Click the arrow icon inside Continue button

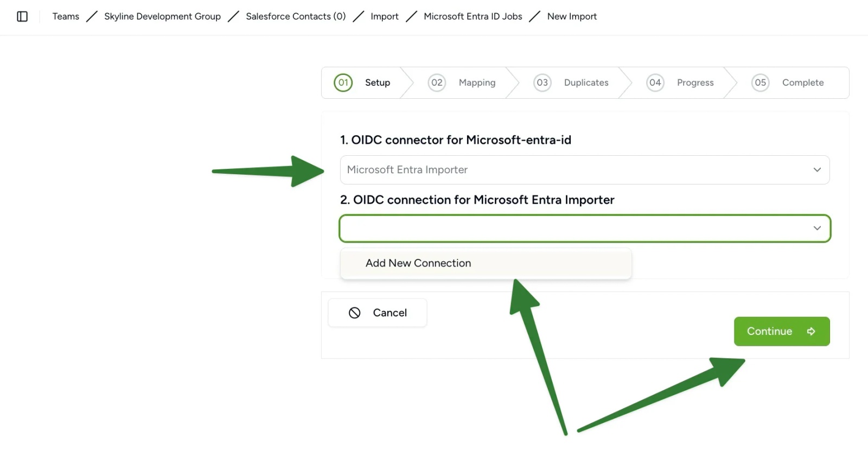(x=812, y=331)
